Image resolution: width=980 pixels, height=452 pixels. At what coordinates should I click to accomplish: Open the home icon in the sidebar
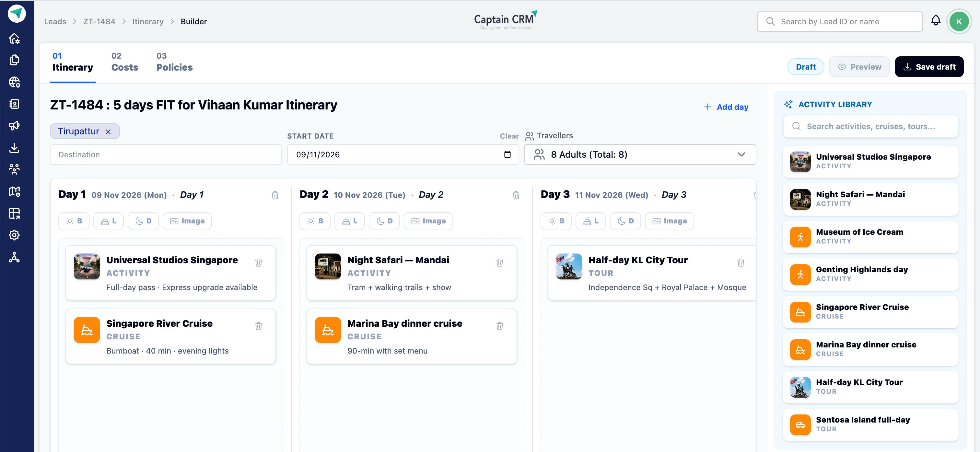coord(15,39)
